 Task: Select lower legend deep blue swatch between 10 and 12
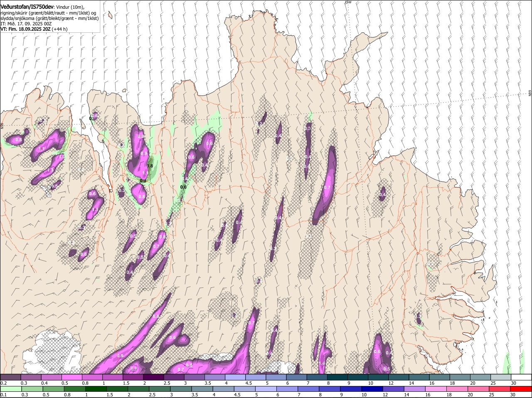pos(372,389)
